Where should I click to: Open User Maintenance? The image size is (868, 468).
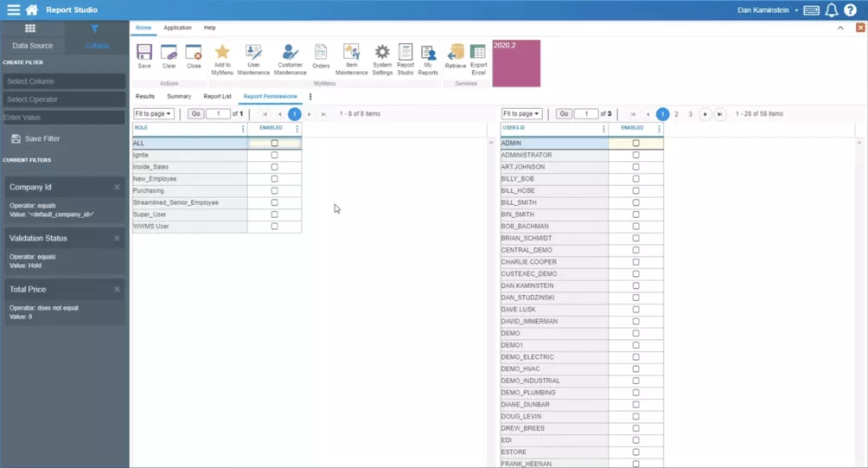[253, 60]
